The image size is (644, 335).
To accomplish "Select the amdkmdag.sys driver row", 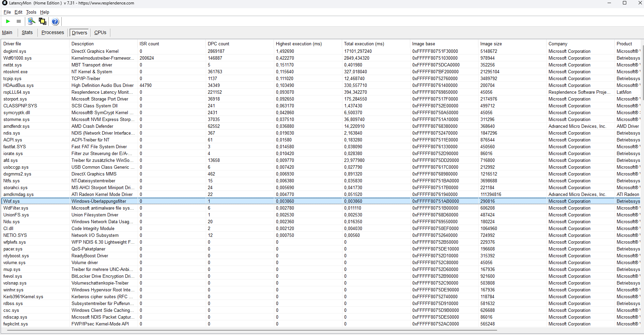I will pyautogui.click(x=321, y=195).
